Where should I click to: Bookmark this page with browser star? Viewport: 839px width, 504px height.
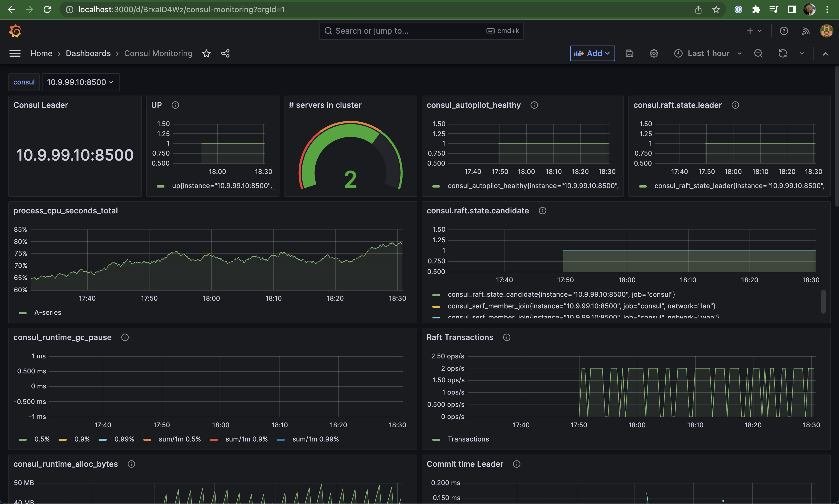tap(716, 9)
